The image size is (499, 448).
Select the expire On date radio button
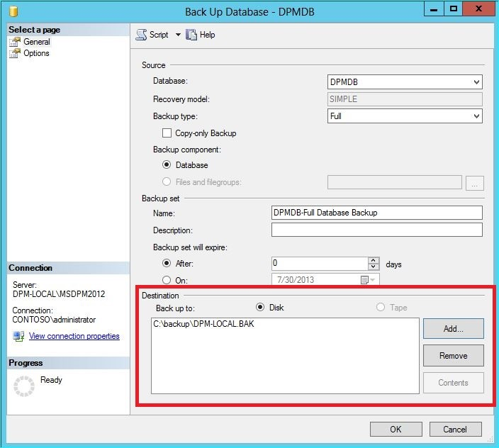167,280
